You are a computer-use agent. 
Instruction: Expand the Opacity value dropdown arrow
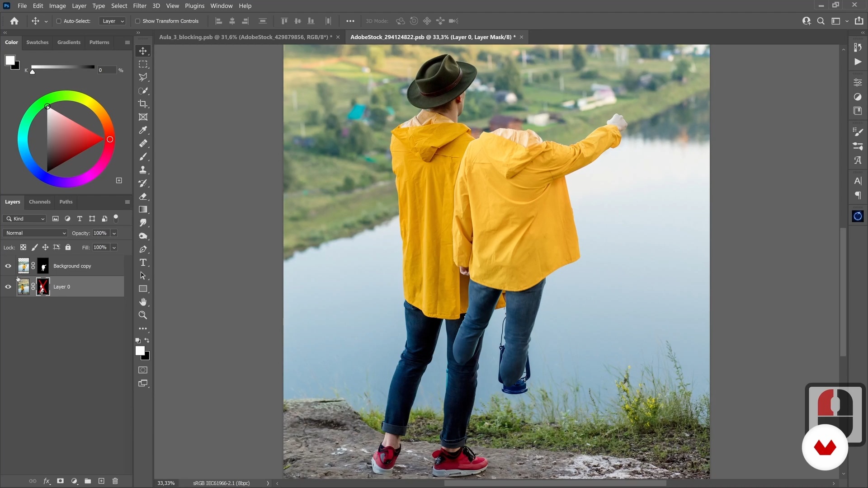114,233
